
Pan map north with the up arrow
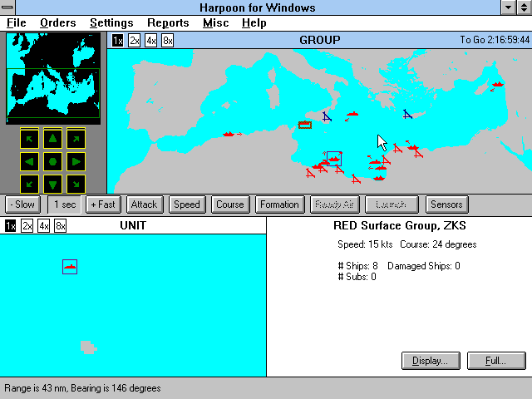(x=52, y=139)
